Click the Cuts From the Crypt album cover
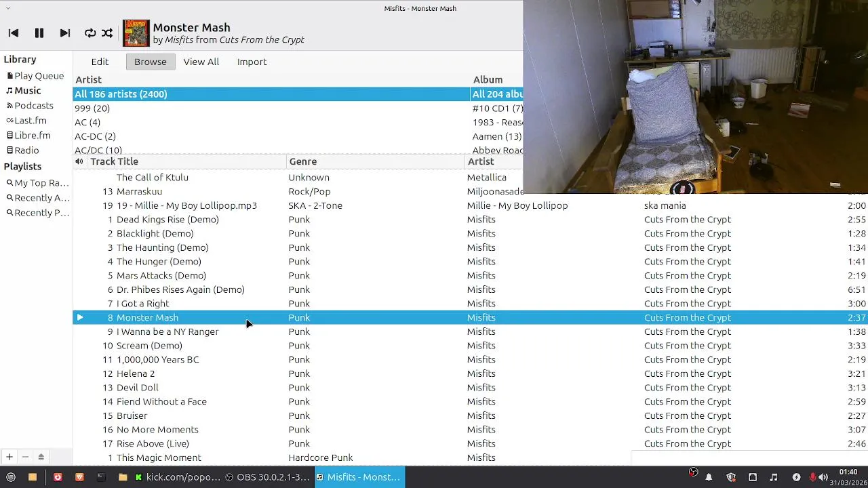Viewport: 868px width, 488px height. click(136, 33)
